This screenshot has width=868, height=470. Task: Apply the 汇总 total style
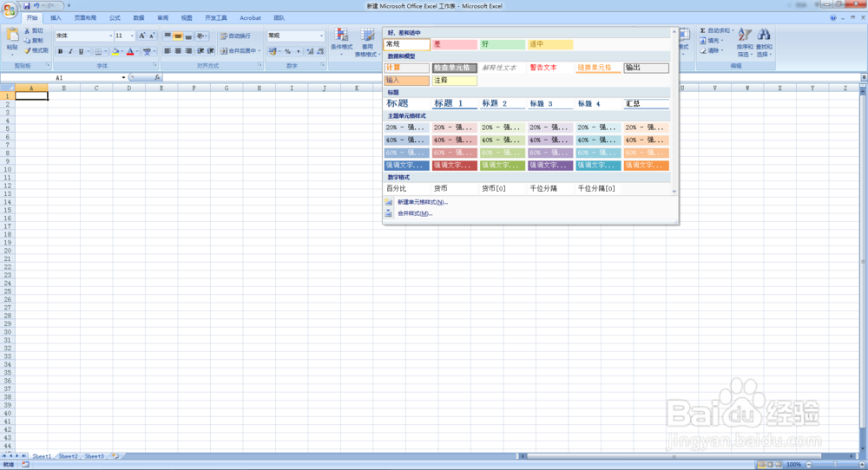(646, 103)
